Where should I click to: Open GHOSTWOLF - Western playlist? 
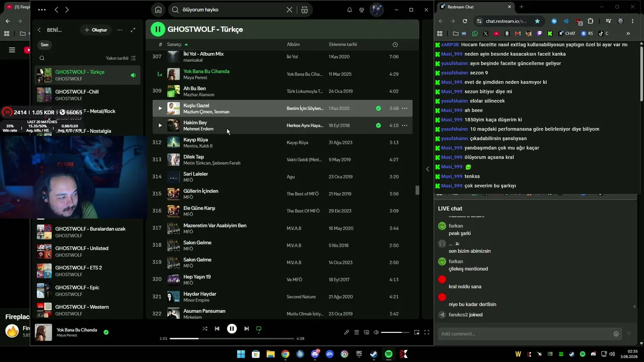point(88,310)
